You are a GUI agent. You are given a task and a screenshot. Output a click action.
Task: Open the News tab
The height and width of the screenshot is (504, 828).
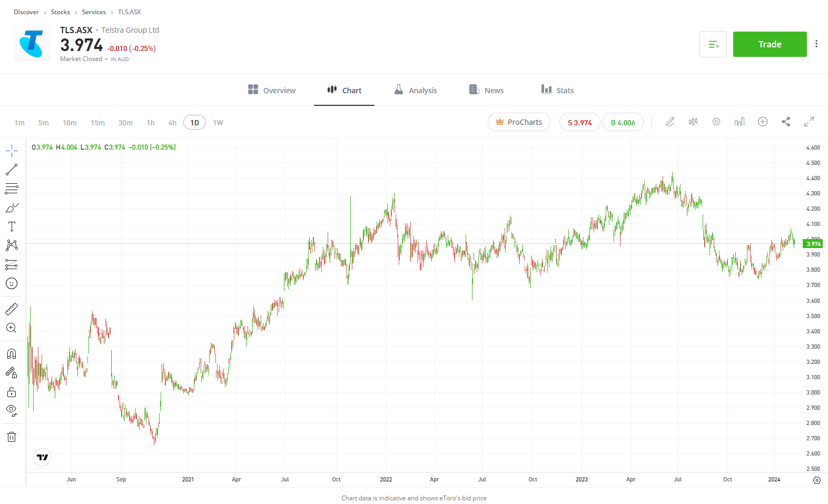(x=486, y=90)
